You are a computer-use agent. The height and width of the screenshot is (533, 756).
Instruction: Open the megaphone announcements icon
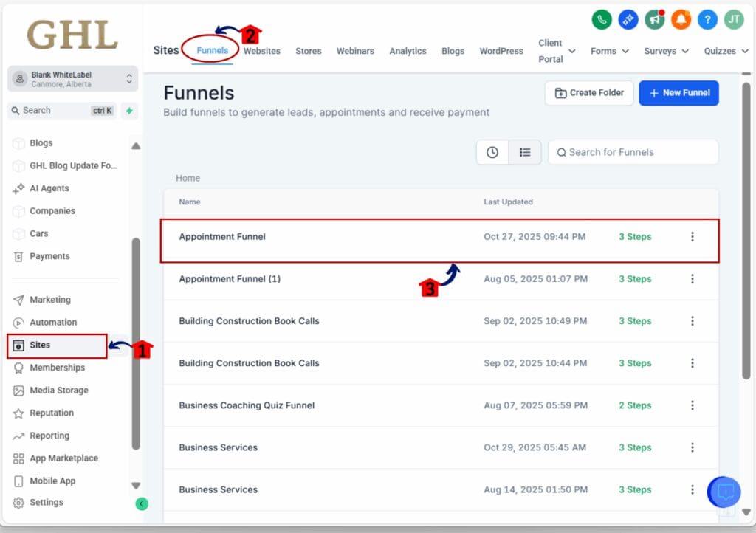pyautogui.click(x=654, y=20)
